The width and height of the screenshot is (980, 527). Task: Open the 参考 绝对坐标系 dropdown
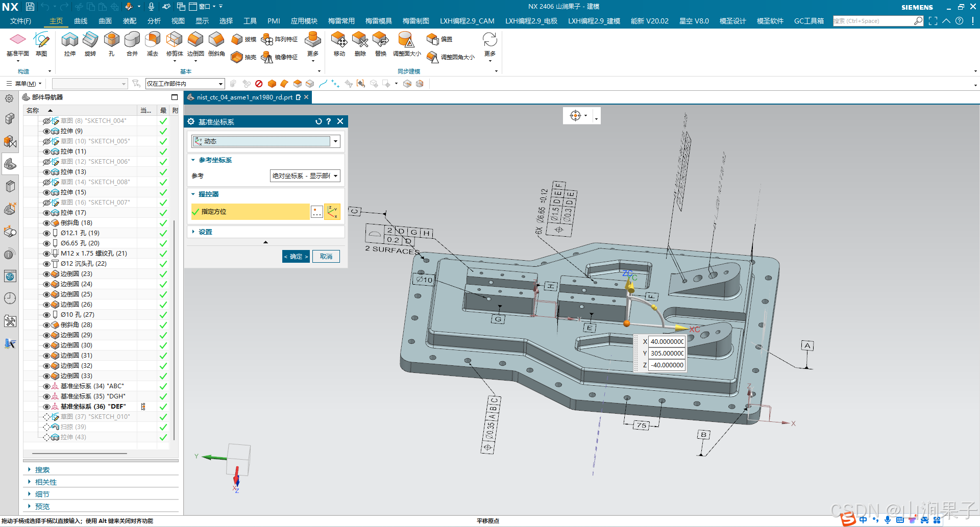click(x=305, y=176)
